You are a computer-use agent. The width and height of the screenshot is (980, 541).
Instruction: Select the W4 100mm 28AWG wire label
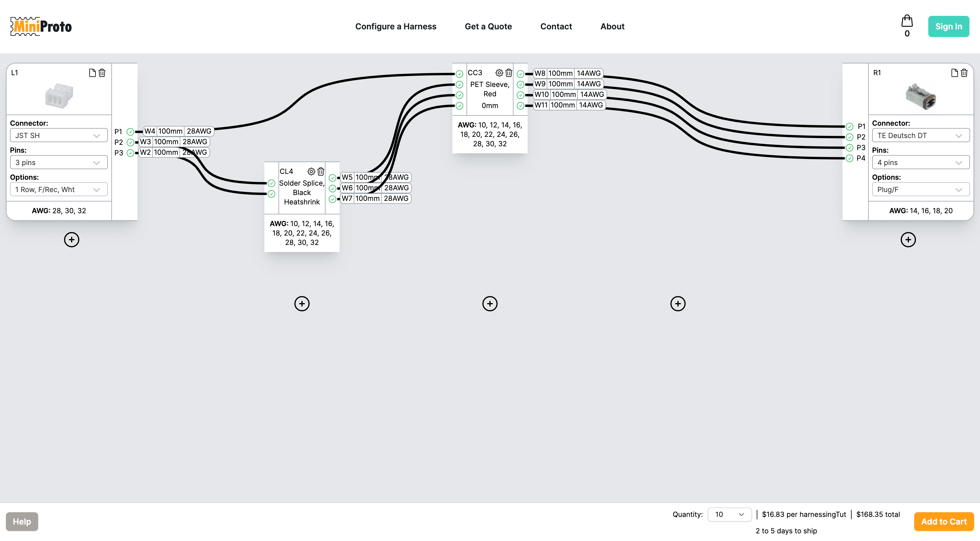coord(178,131)
